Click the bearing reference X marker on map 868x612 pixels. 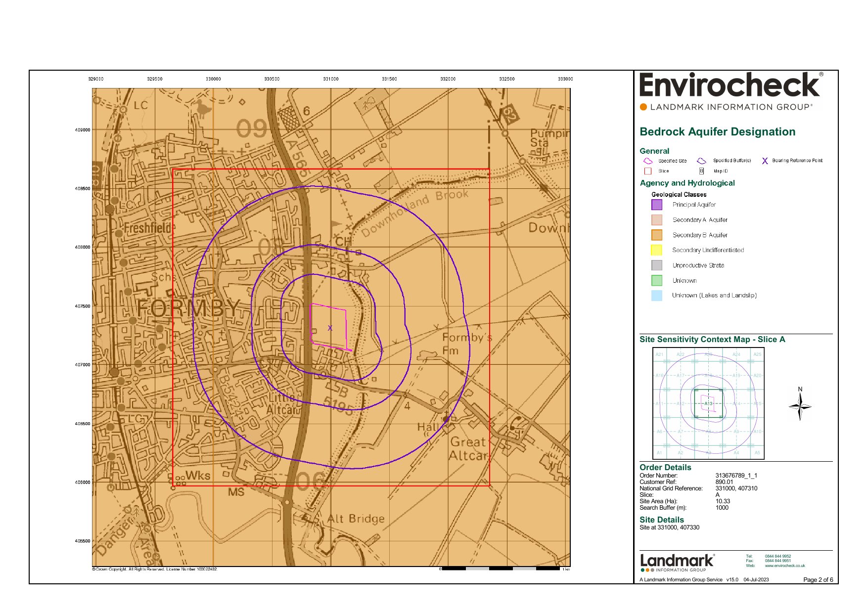[330, 328]
